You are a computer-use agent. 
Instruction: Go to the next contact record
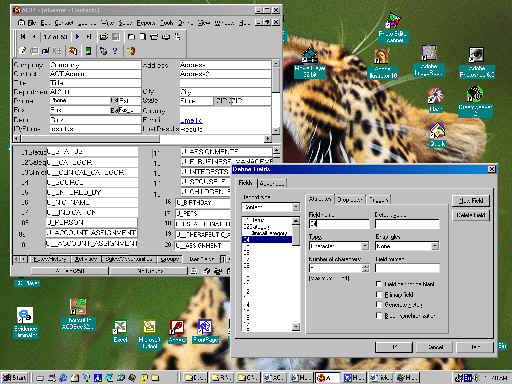[x=77, y=36]
